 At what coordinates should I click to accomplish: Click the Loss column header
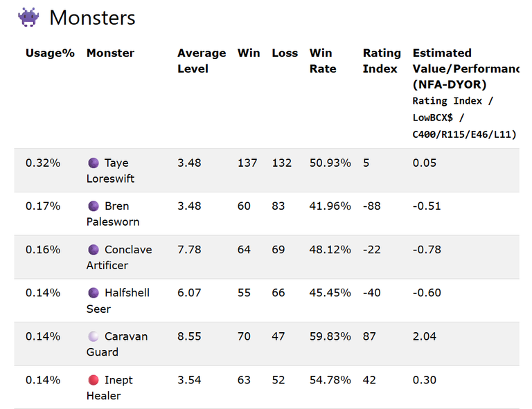click(285, 53)
